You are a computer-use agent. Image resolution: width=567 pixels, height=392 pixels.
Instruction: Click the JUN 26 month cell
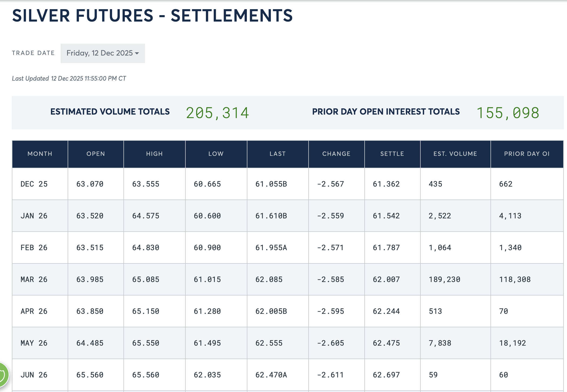[x=34, y=375]
